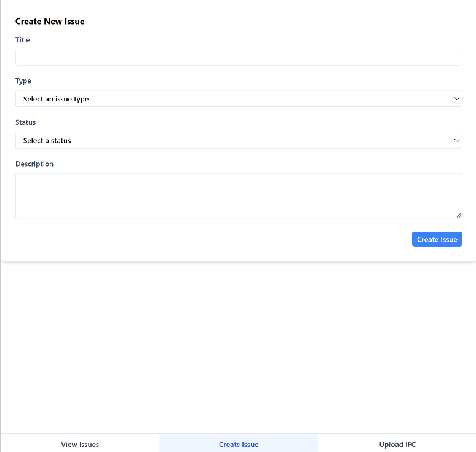Click the Type field label

pos(23,81)
